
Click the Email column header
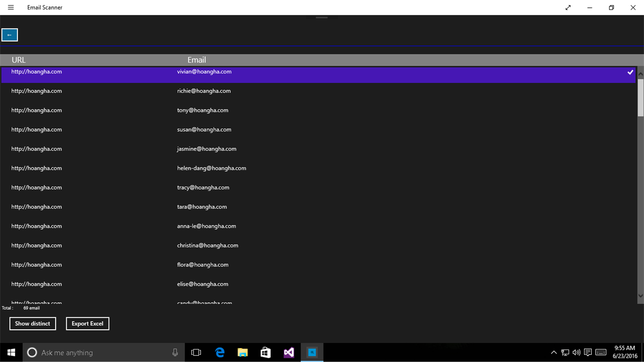click(197, 60)
